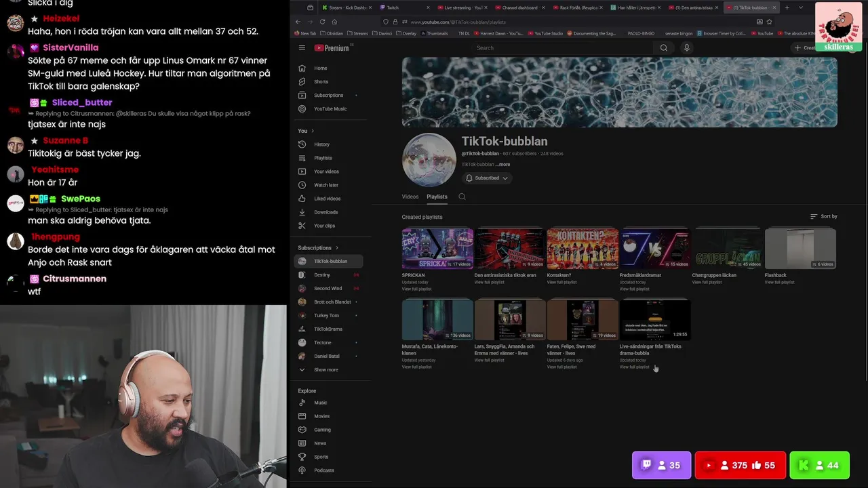Open a new browser tab with plus
Viewport: 868px width, 488px height.
point(787,7)
